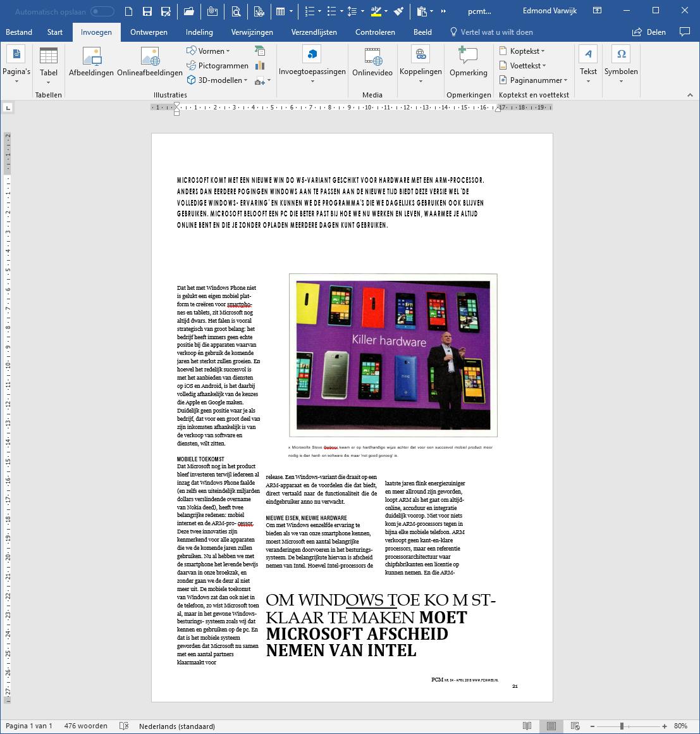Click the Nederlands (standaard) language indicator
The height and width of the screenshot is (734, 700).
177,726
